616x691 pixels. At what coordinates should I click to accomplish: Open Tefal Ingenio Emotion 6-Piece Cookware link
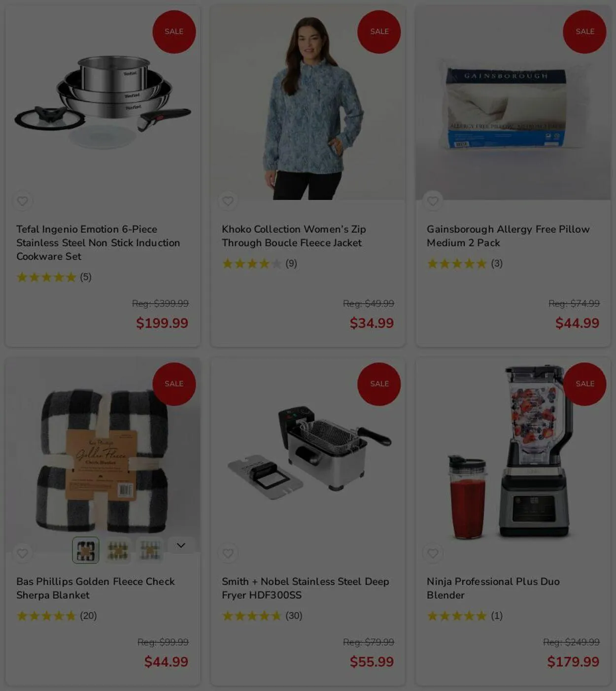coord(98,243)
